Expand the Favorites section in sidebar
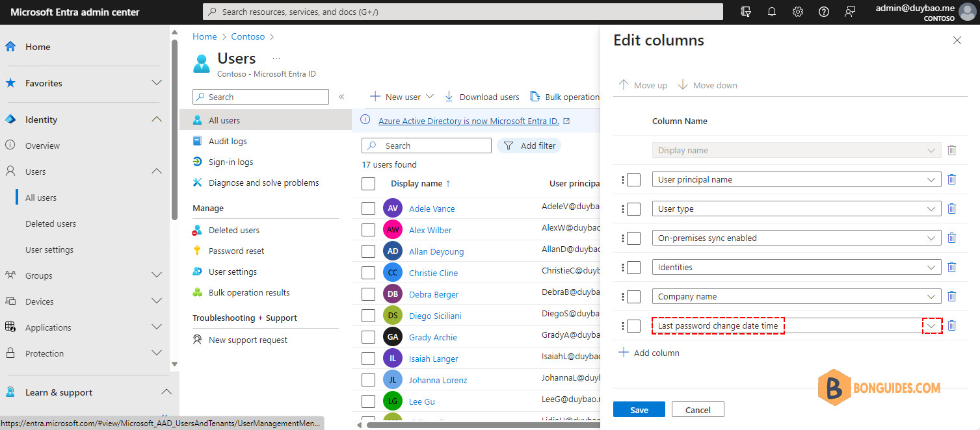Image resolution: width=980 pixels, height=430 pixels. pos(156,83)
